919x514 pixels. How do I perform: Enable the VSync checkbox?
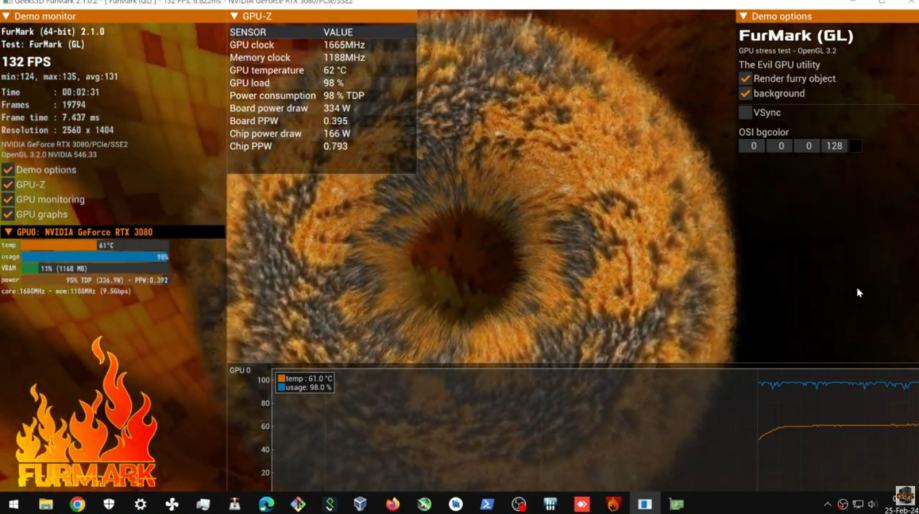tap(745, 113)
